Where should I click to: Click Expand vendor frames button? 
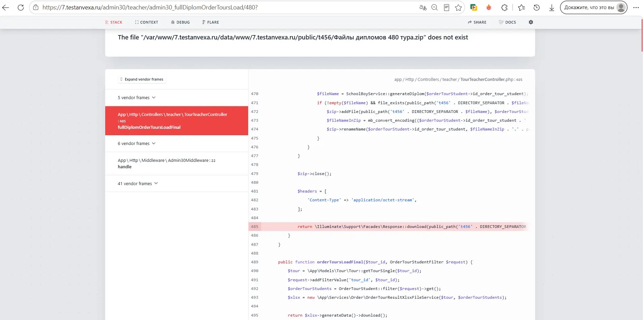pyautogui.click(x=142, y=79)
